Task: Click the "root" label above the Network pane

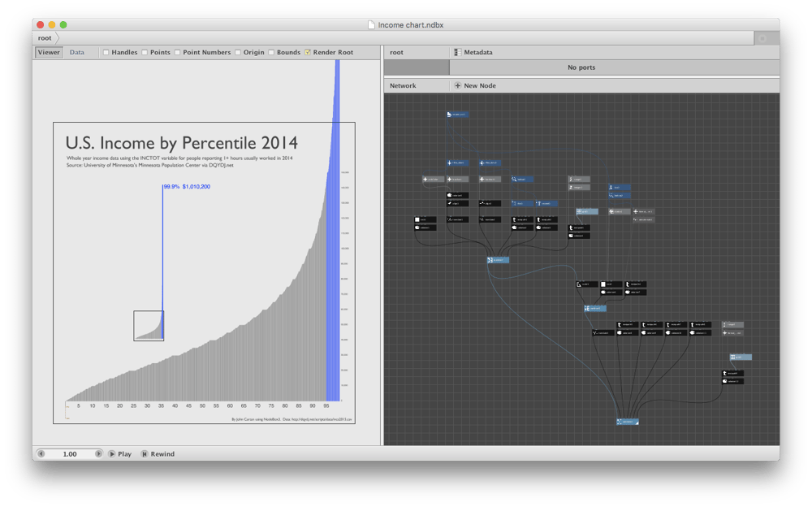Action: pos(397,52)
